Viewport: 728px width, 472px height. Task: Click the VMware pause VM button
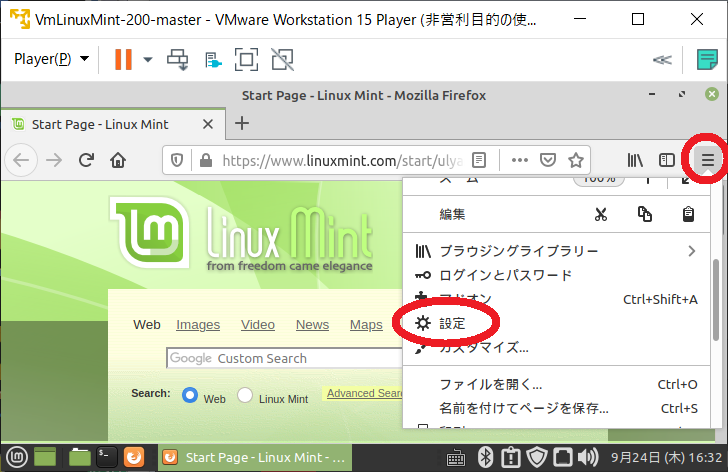123,59
